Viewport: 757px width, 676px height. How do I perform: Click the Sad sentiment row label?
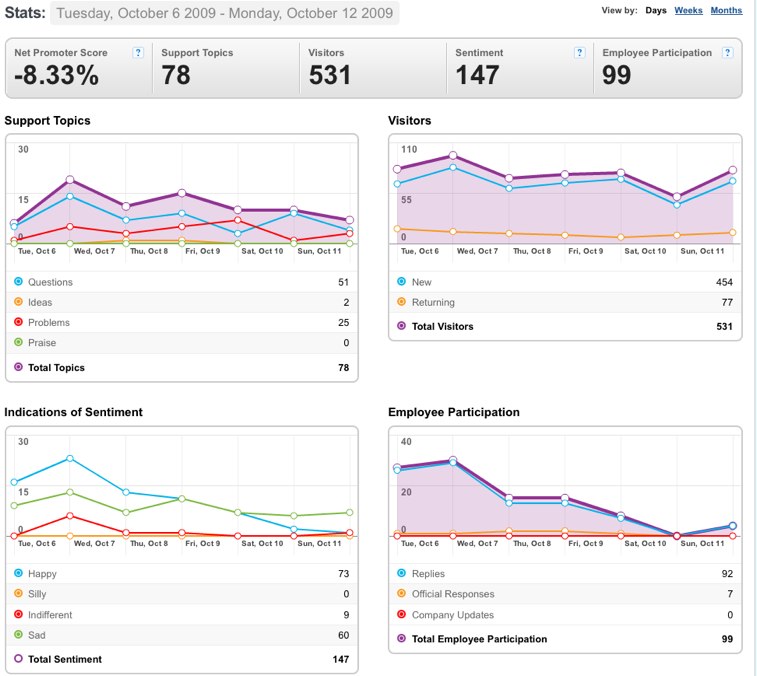37,635
